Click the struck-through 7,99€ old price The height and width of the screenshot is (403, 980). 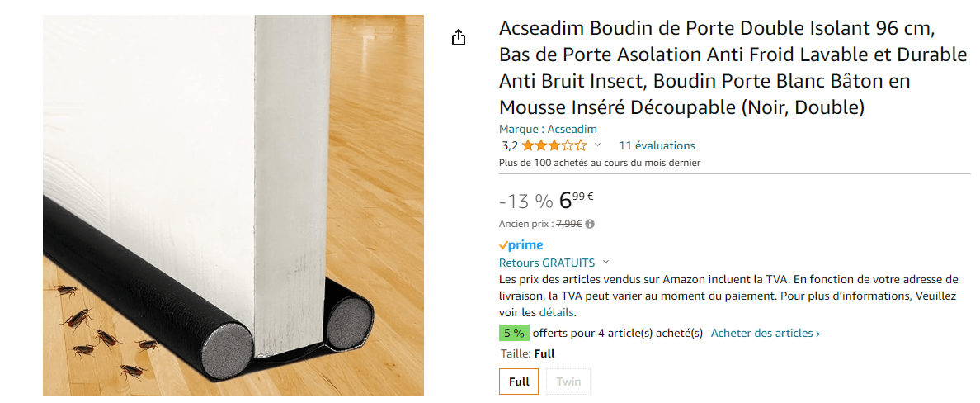pyautogui.click(x=568, y=224)
